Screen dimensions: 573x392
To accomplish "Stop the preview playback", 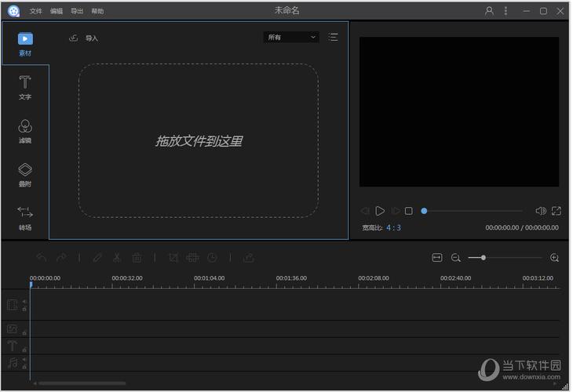I will click(x=409, y=211).
